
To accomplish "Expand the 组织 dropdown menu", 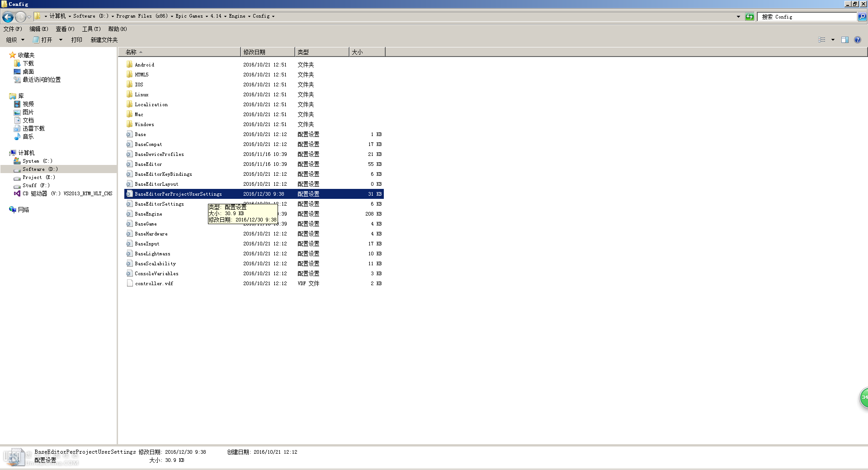I will (15, 40).
